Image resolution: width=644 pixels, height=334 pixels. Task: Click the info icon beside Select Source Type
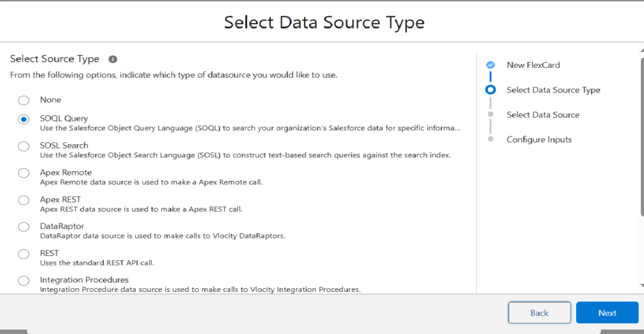(x=113, y=59)
